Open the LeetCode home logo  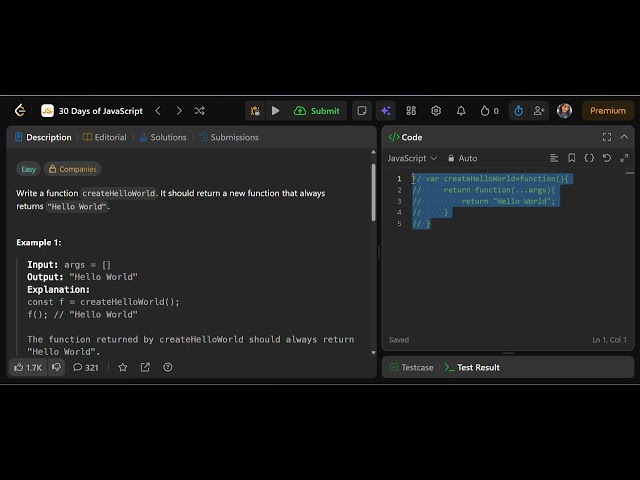20,110
